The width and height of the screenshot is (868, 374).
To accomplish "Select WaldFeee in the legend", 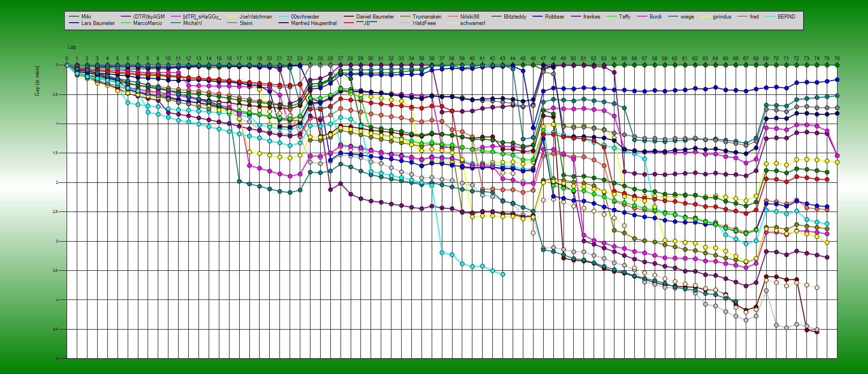I will pyautogui.click(x=424, y=23).
